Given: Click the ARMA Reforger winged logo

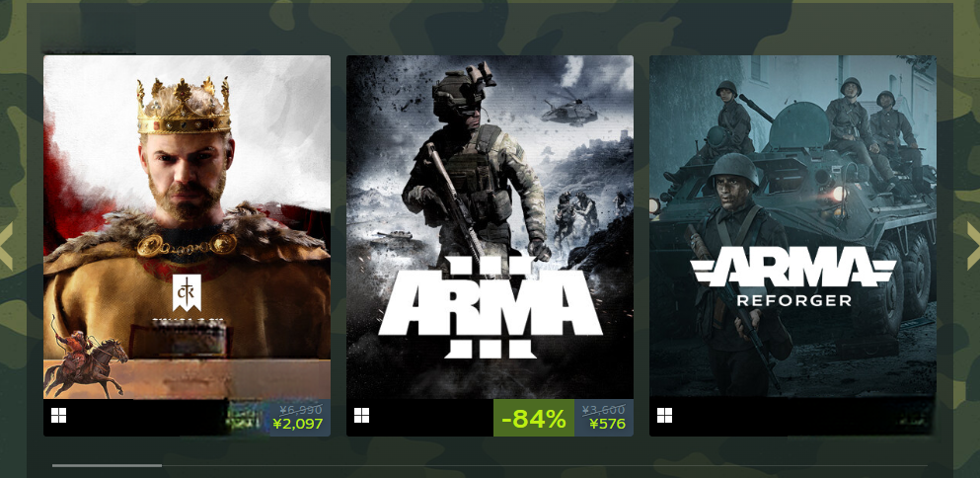Looking at the screenshot, I should 793,276.
